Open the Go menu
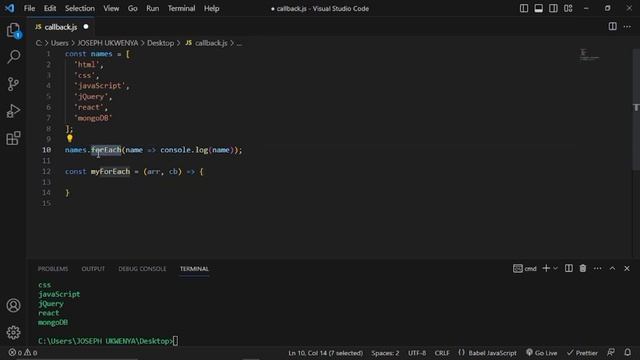Screen dimensions: 640x360 (x=132, y=8)
